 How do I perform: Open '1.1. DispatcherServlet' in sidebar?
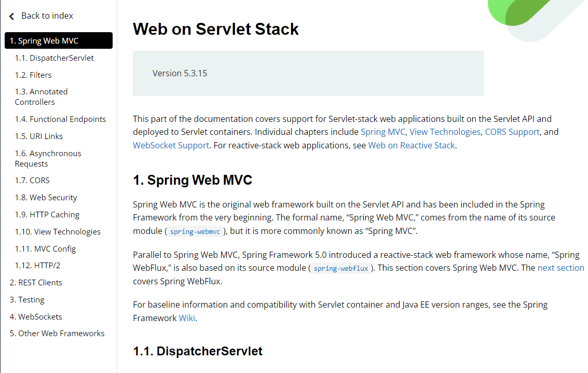pyautogui.click(x=54, y=58)
